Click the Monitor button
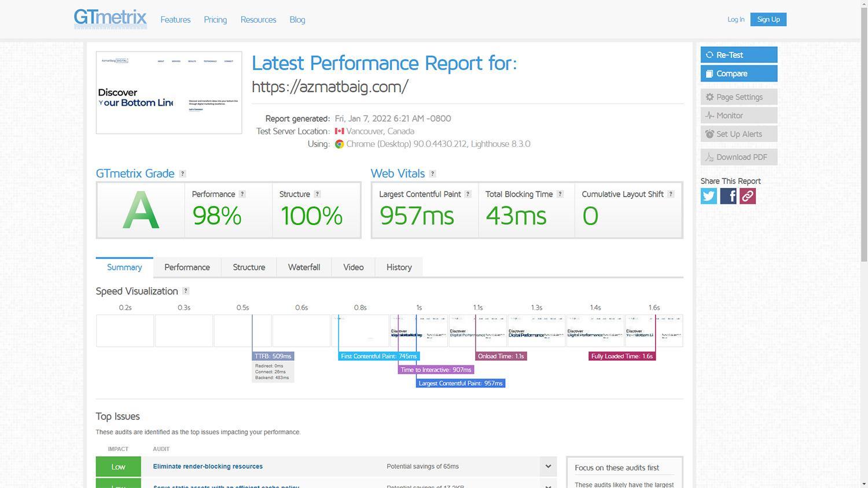868x488 pixels. click(x=739, y=116)
